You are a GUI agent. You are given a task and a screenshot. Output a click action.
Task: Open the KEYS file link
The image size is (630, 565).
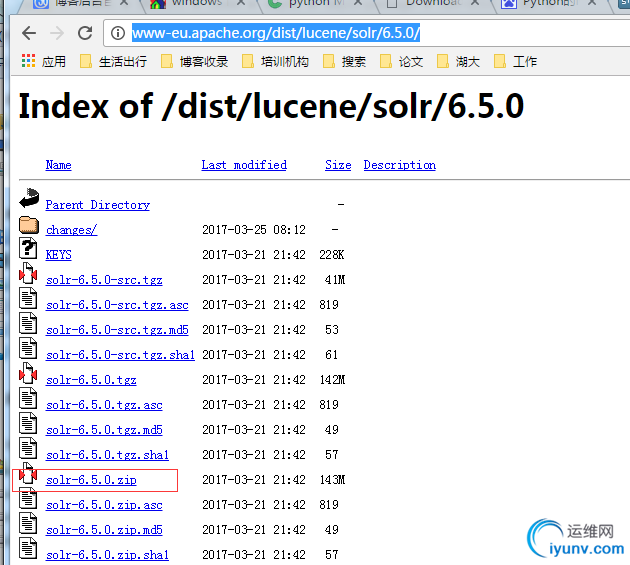(58, 255)
